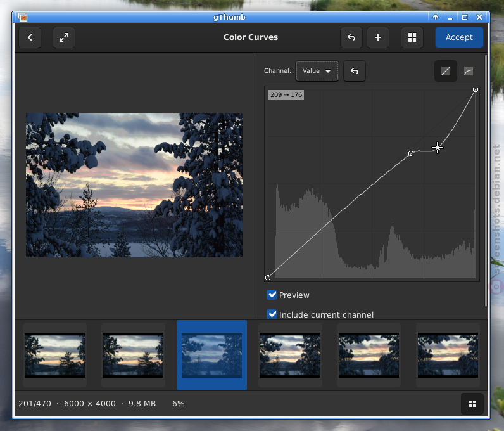Toggle Include current channel checkbox
The width and height of the screenshot is (504, 431).
point(272,314)
